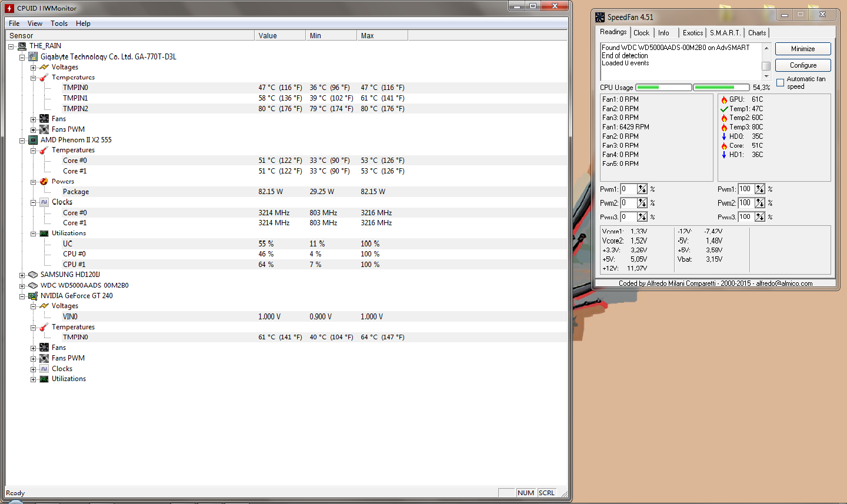This screenshot has height=504, width=847.
Task: Collapse the Clocks node under AMD Phenom
Action: 33,203
